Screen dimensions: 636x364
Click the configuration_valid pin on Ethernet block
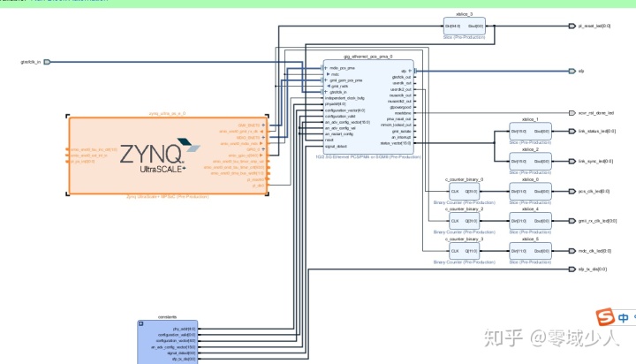(340, 116)
